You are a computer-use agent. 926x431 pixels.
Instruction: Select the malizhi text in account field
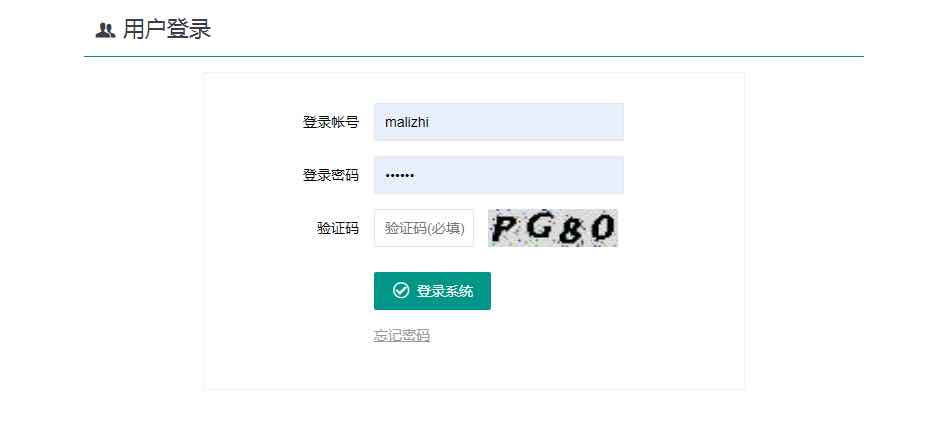click(x=407, y=122)
